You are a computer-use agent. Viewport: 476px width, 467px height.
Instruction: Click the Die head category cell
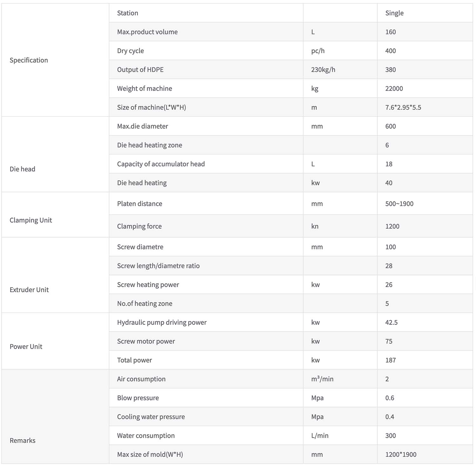coord(55,154)
